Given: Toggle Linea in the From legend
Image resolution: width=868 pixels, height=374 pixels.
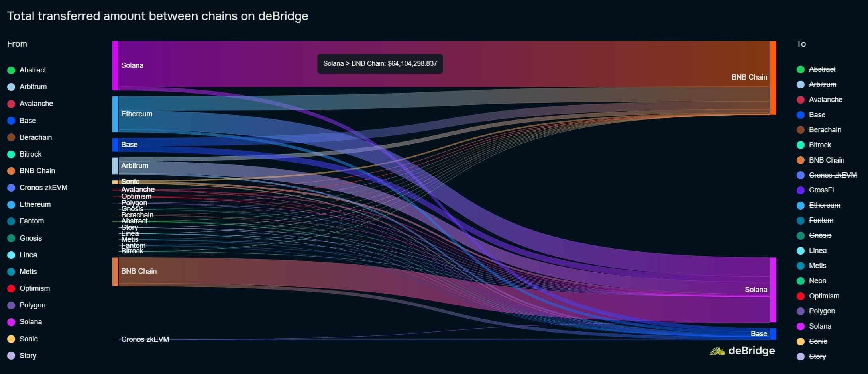Looking at the screenshot, I should click(22, 255).
